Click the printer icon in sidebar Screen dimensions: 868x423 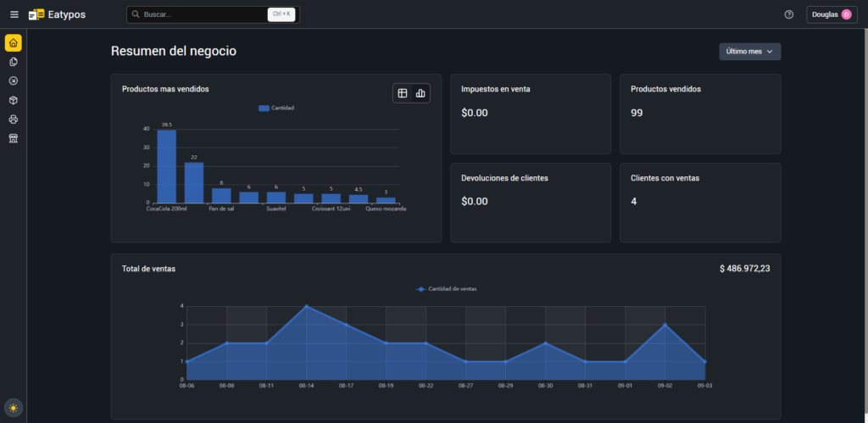click(x=13, y=119)
